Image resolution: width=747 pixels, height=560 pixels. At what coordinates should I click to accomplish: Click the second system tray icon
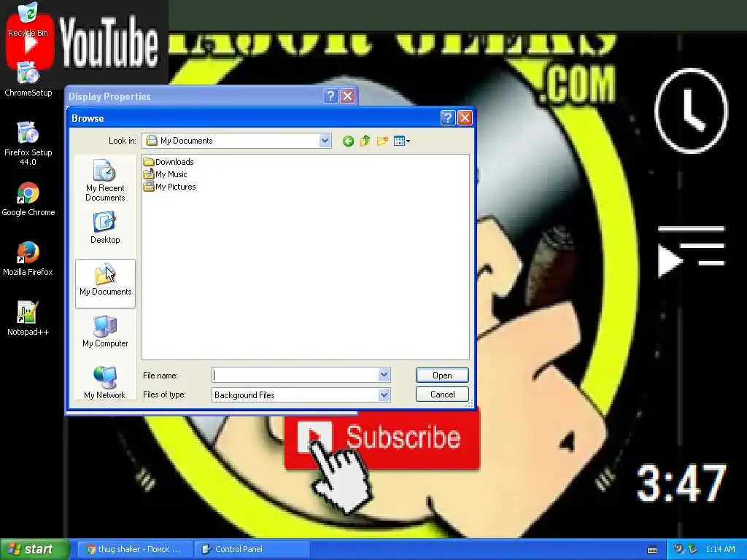(693, 549)
